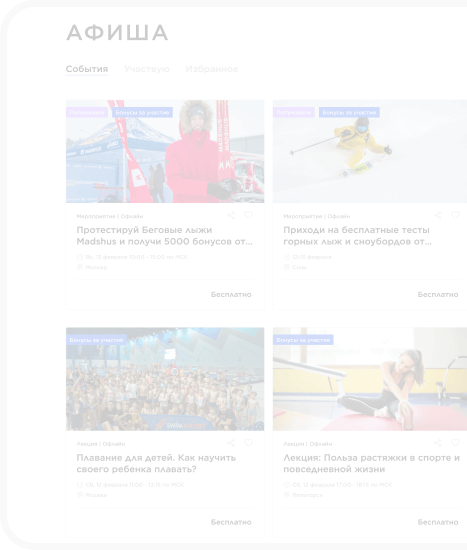Open the Протестируй Беговые лыжи Madshus title
Screen dimensions: 467x550
coord(165,236)
